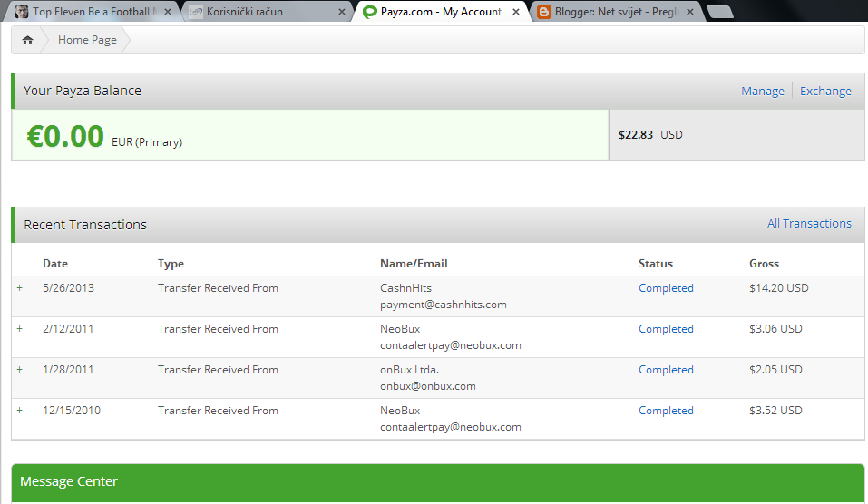Select the Payza.com - My Account tab
This screenshot has height=504, width=868.
442,12
